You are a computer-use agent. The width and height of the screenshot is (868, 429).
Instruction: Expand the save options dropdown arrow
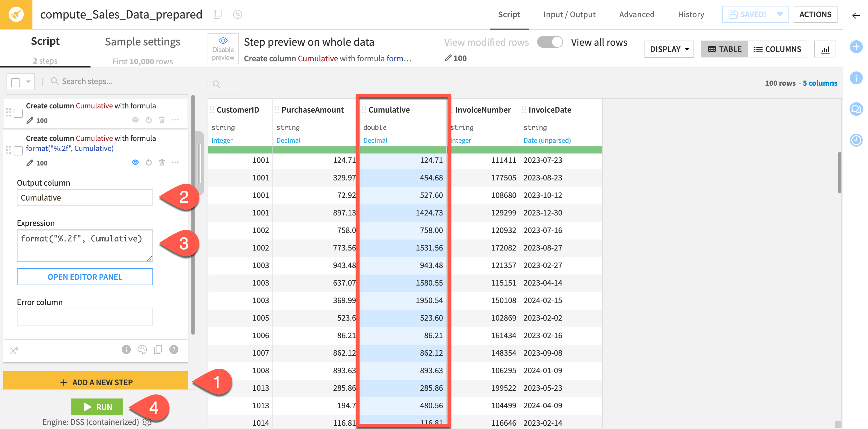pyautogui.click(x=780, y=15)
